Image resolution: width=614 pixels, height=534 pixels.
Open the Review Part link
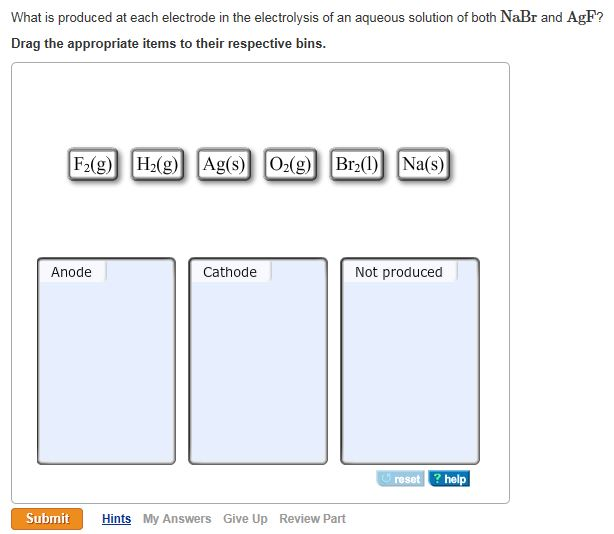pos(313,519)
